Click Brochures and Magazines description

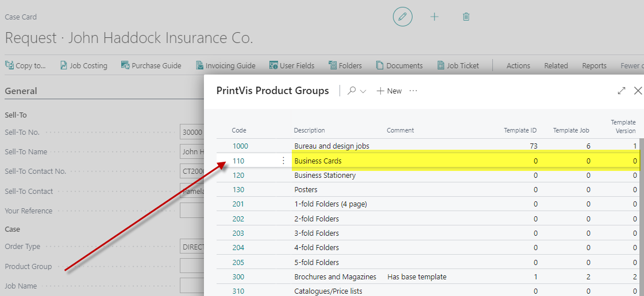pos(335,276)
